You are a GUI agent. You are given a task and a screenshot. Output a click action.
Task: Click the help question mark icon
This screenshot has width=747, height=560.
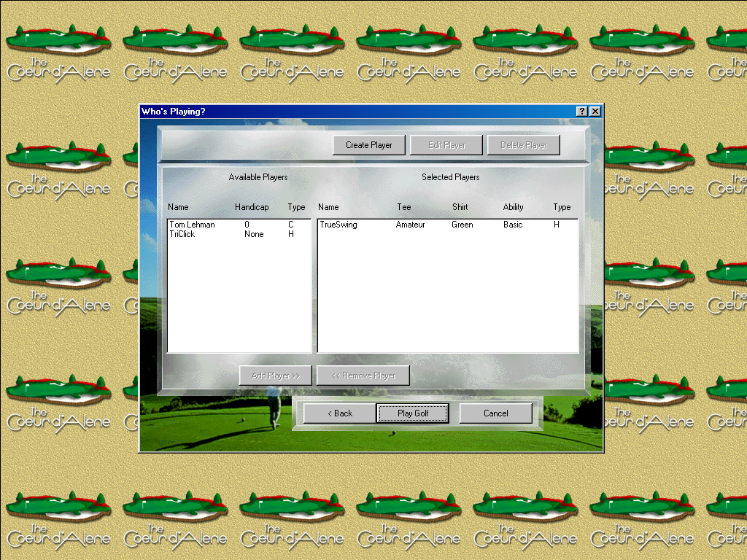point(581,111)
